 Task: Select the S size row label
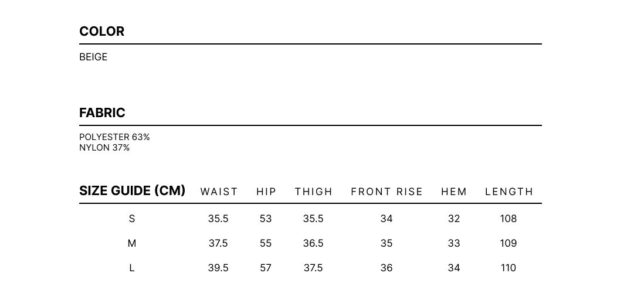pos(132,219)
